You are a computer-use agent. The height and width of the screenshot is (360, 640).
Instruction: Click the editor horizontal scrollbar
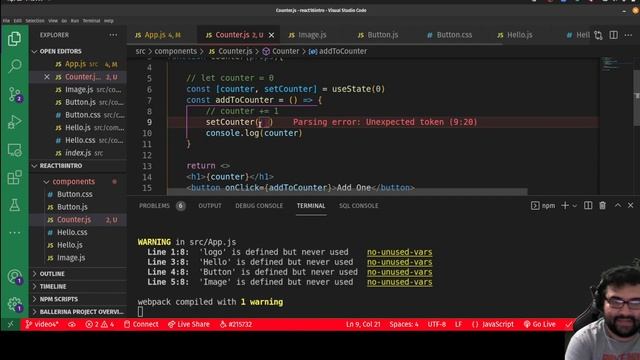pyautogui.click(x=347, y=192)
